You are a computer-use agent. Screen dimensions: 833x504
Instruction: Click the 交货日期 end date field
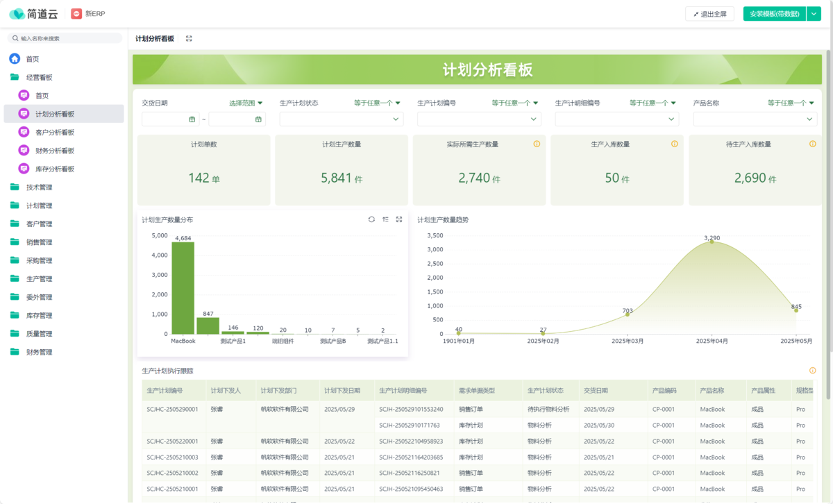click(237, 119)
